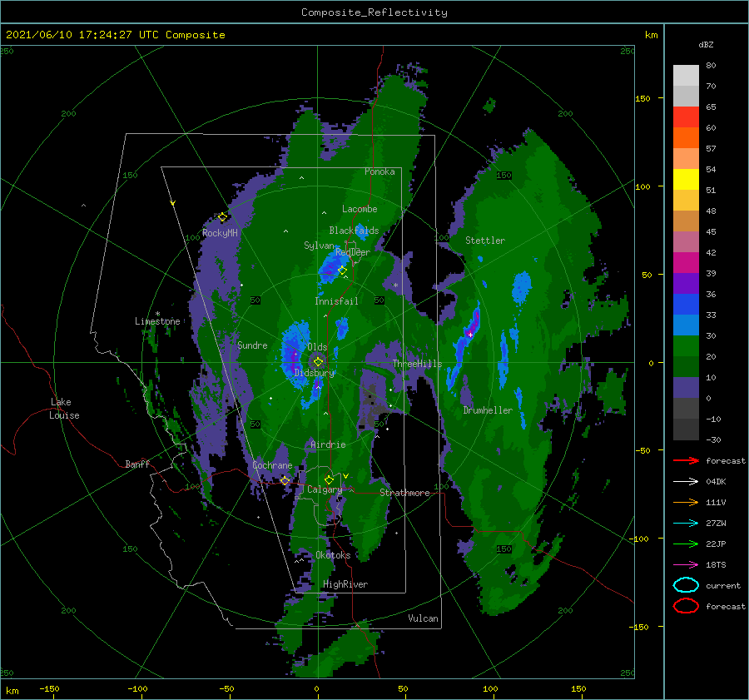The width and height of the screenshot is (749, 700).
Task: Click the RockyMH label
Action: pyautogui.click(x=220, y=234)
